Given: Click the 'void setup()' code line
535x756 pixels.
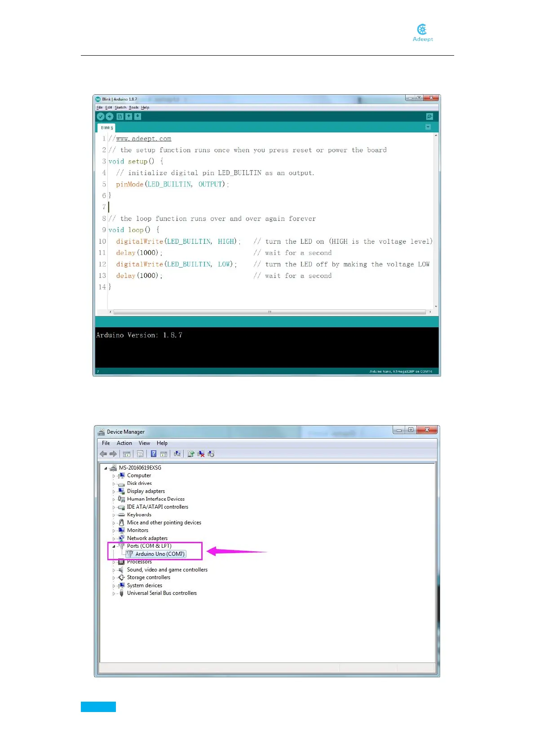Looking at the screenshot, I should [136, 161].
